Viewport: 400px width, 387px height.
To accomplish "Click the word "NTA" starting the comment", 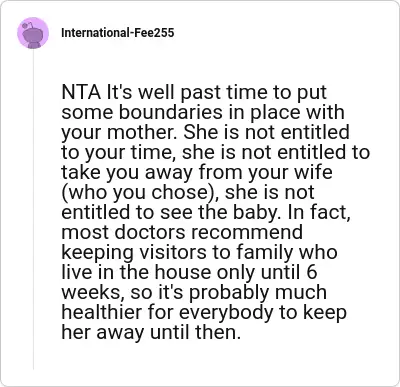I will 81,92.
